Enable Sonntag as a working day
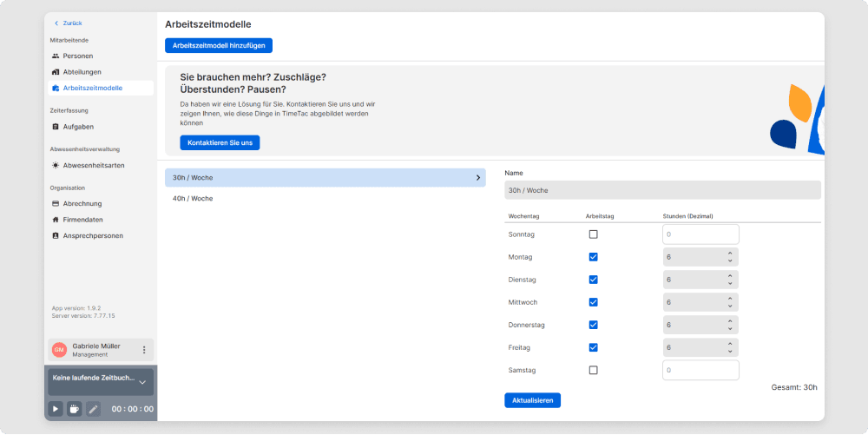 (x=594, y=234)
